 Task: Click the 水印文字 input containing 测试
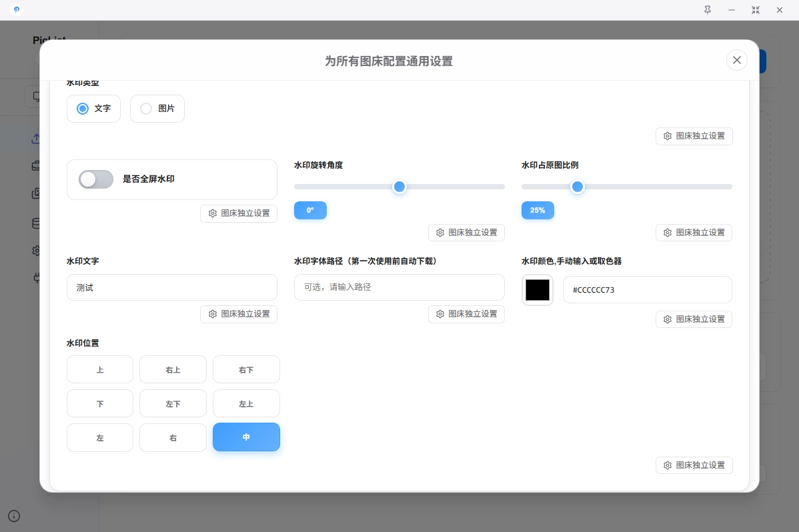[x=172, y=287]
